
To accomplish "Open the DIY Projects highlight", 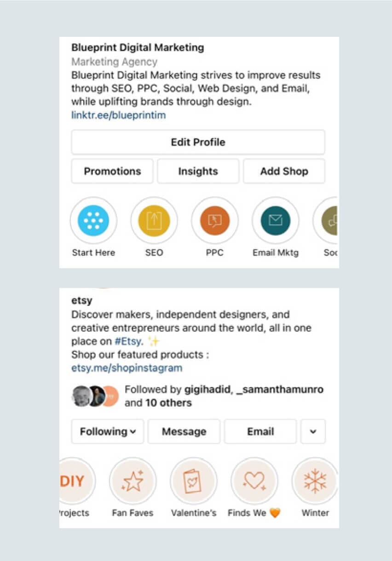I will 76,481.
